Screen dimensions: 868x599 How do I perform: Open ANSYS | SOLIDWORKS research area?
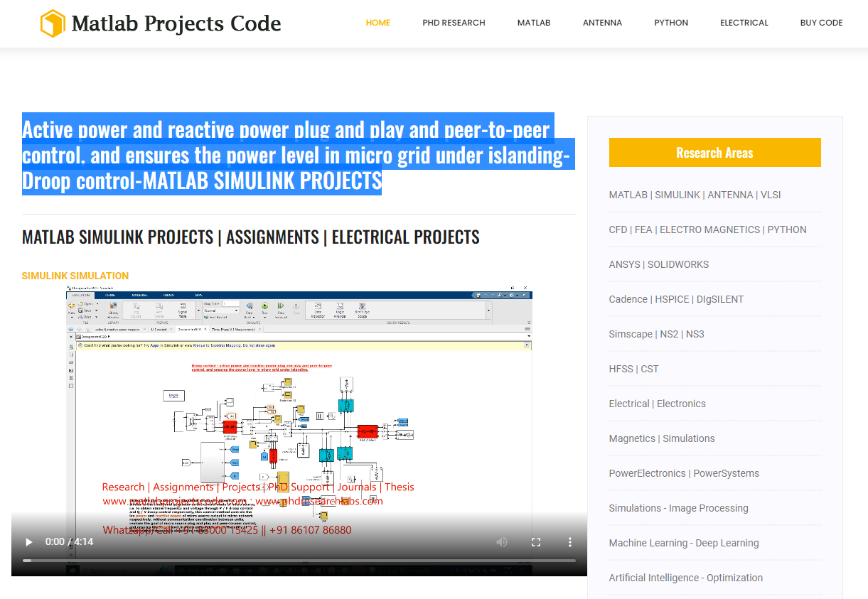[x=658, y=264]
